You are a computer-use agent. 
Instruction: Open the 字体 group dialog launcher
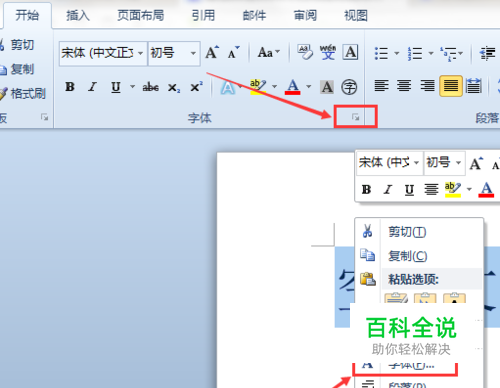[355, 117]
